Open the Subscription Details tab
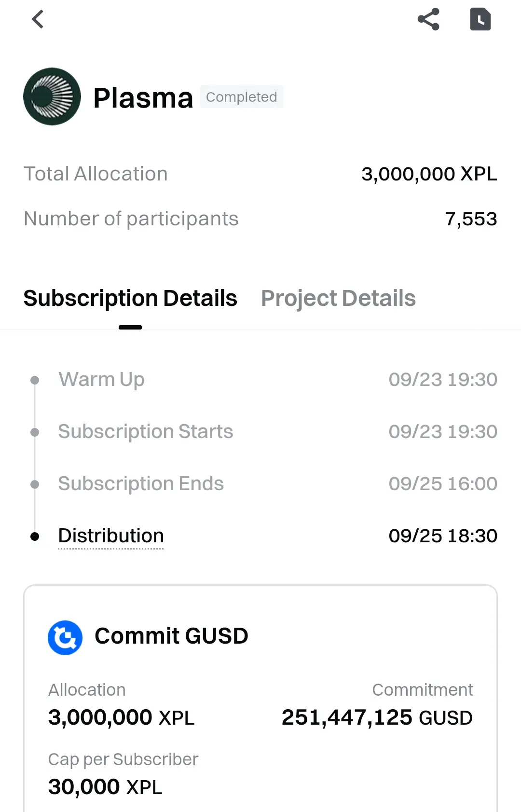This screenshot has height=812, width=521. pos(130,298)
